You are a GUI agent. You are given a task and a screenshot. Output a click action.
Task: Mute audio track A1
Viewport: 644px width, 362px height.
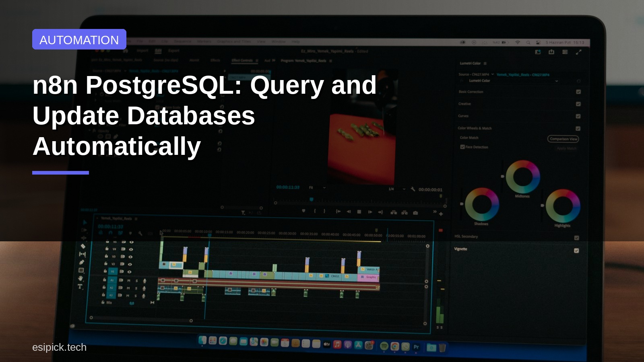[129, 280]
